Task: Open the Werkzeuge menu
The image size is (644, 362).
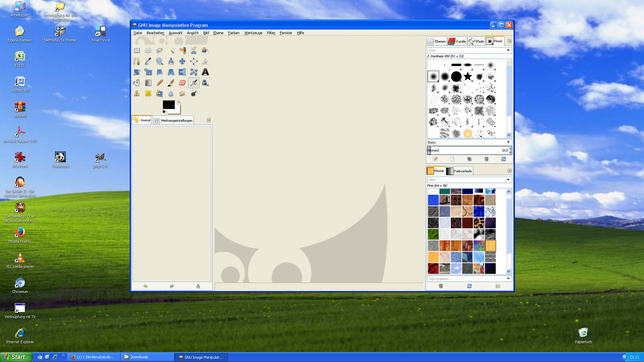Action: pos(253,33)
